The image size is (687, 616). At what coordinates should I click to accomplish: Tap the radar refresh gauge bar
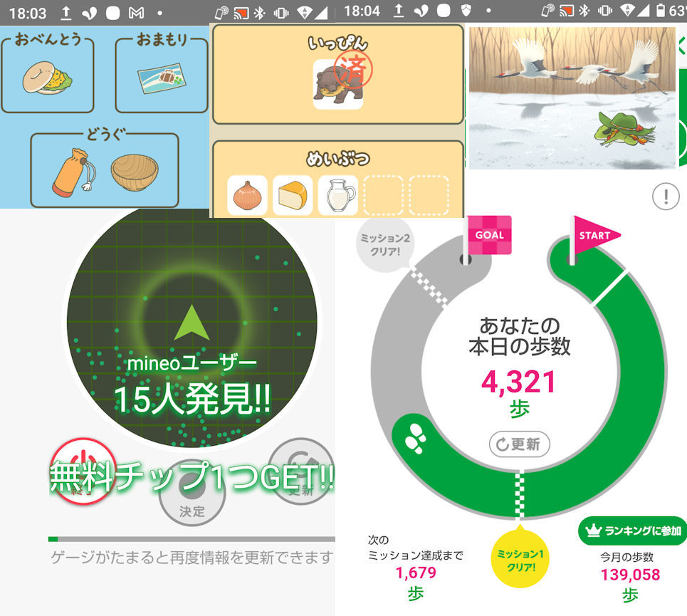[192, 539]
